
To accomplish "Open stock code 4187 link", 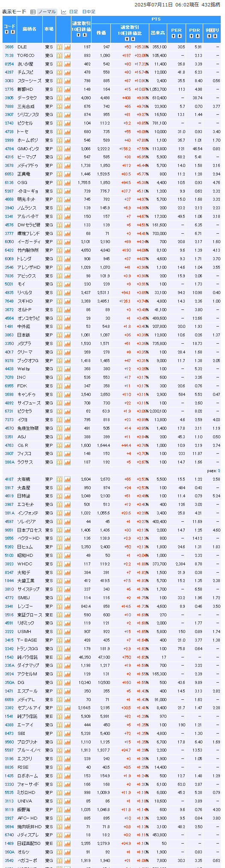I will tap(9, 479).
